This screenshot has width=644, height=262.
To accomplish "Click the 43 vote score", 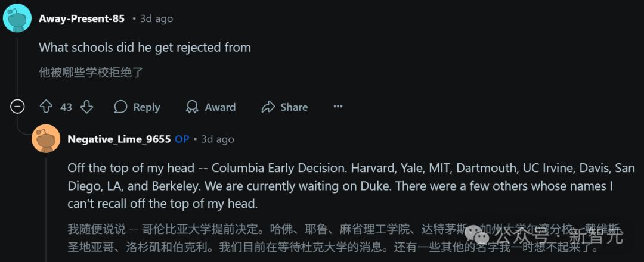I will 66,107.
